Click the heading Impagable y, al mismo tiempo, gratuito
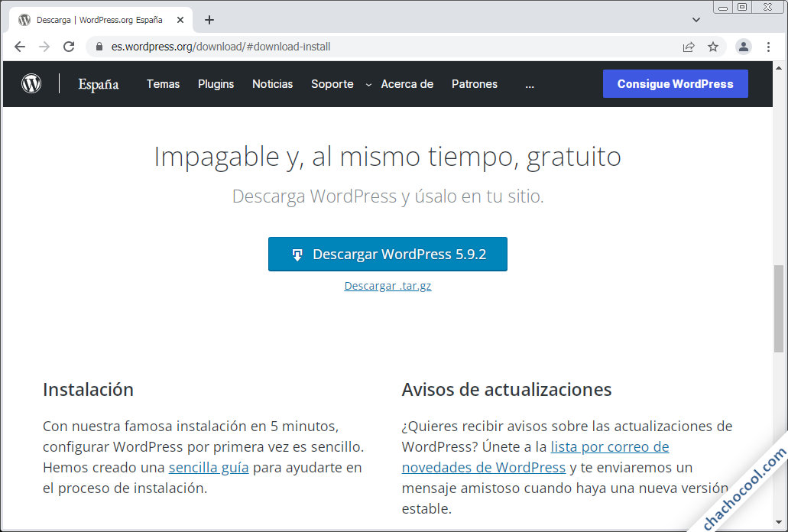Screen dimensions: 788x532 pos(388,157)
